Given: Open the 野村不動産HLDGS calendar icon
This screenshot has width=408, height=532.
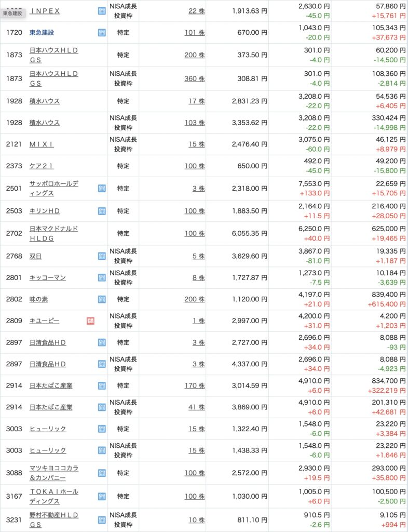Looking at the screenshot, I should click(x=101, y=520).
